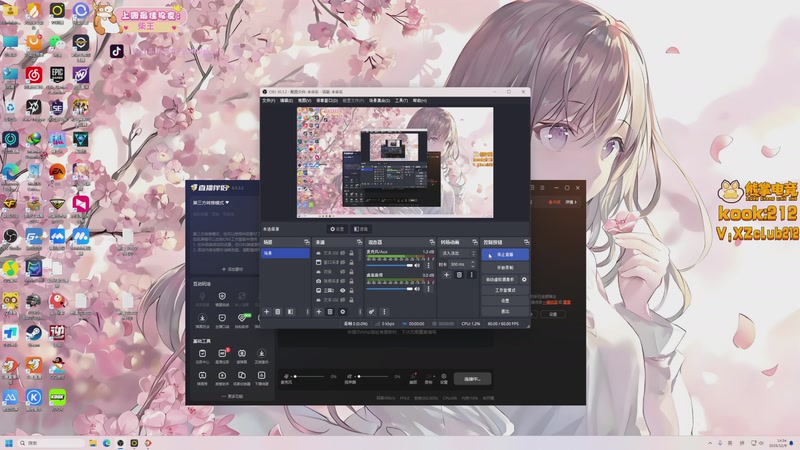Open sources toolbar three-dot menu
Viewport: 800px width, 450px height.
pos(360,312)
